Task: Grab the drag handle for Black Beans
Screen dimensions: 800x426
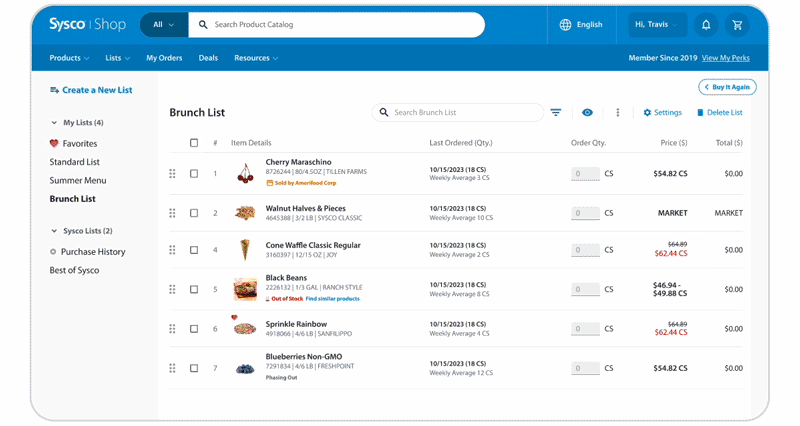Action: click(172, 289)
